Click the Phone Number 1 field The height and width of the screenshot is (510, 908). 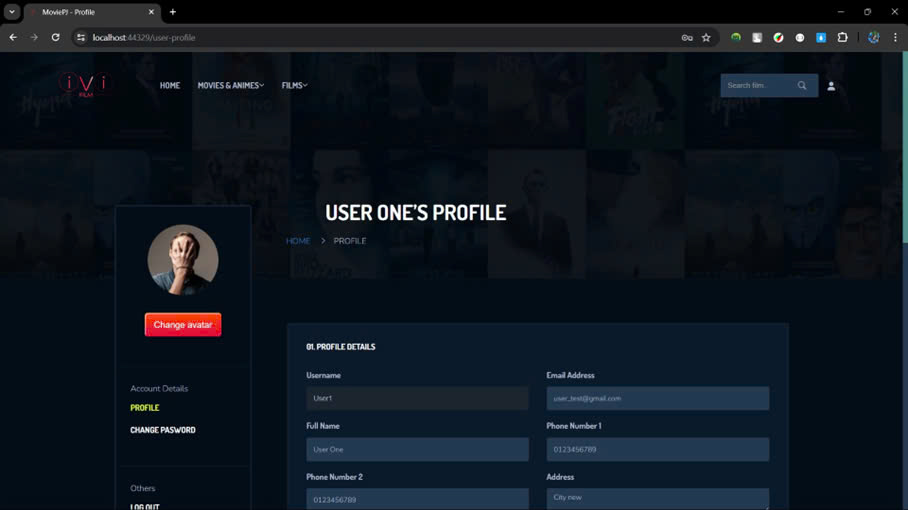pos(658,449)
